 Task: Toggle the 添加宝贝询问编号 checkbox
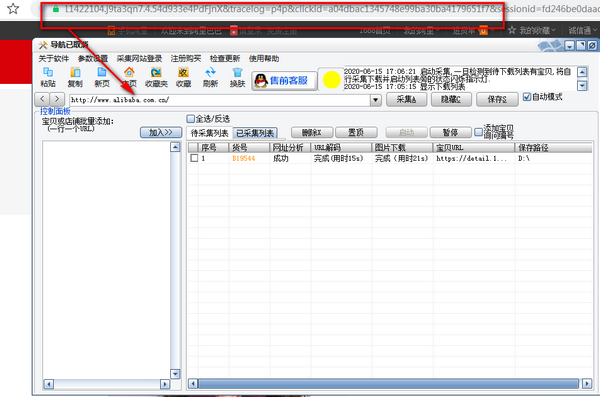pos(478,132)
